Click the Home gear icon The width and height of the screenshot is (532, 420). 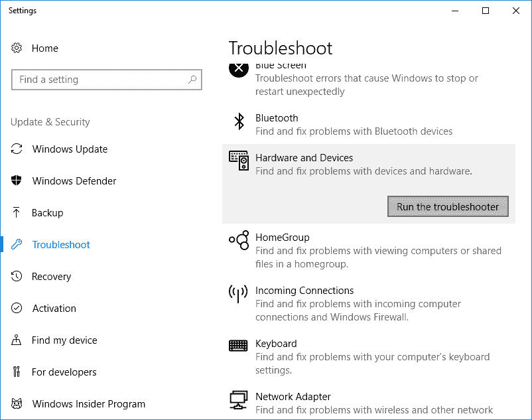point(17,48)
